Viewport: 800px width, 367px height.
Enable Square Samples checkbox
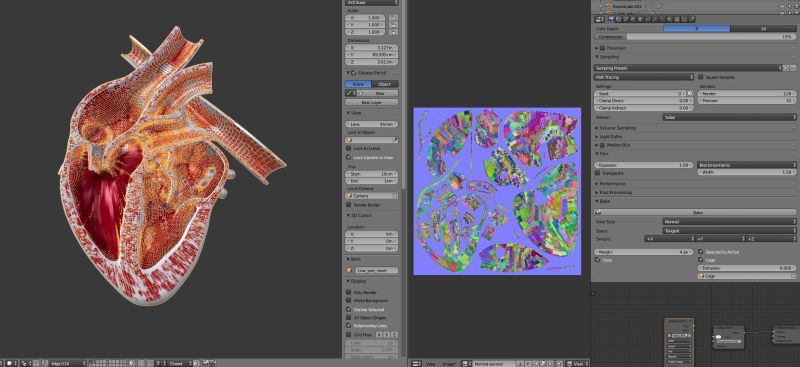(x=701, y=78)
